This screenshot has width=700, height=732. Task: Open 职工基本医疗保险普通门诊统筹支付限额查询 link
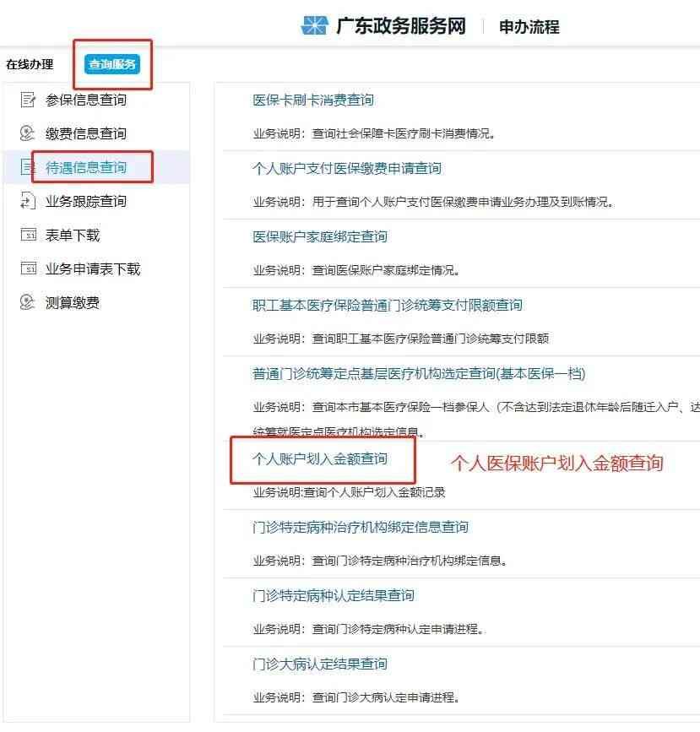(387, 305)
